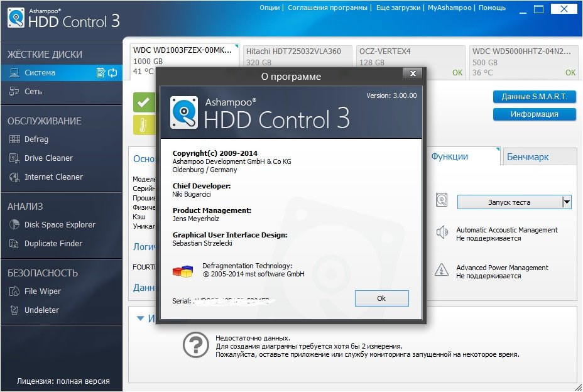Click the Ashampoo HDD Control logo icon
This screenshot has width=583, height=392.
point(16,18)
